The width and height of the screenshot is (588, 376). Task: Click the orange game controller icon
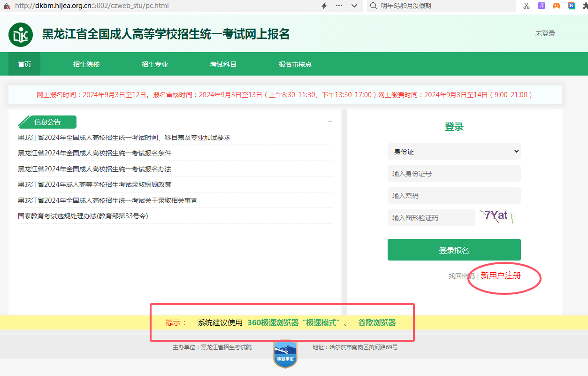(x=556, y=6)
